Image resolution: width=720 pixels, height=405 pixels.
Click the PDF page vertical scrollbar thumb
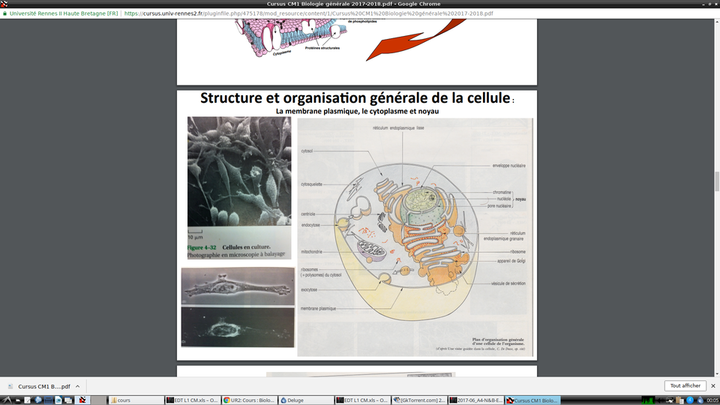(716, 181)
